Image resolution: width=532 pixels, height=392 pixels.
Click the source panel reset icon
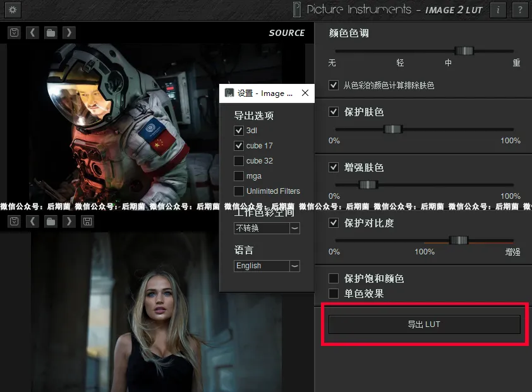(15, 33)
